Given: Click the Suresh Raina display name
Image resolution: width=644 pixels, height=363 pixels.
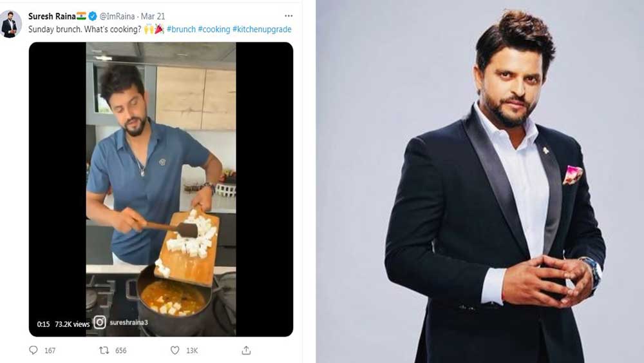Looking at the screenshot, I should [x=52, y=16].
